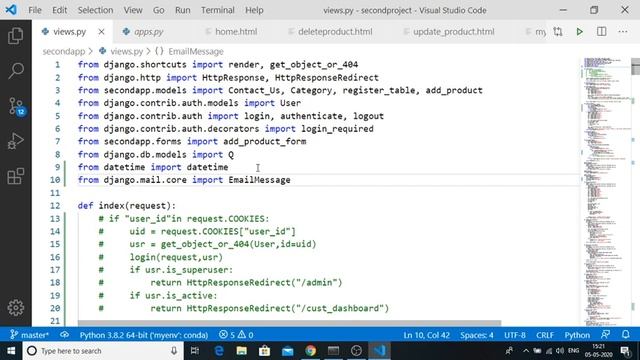Change indentation via Spaces: 4
The image size is (640, 360).
(x=477, y=335)
